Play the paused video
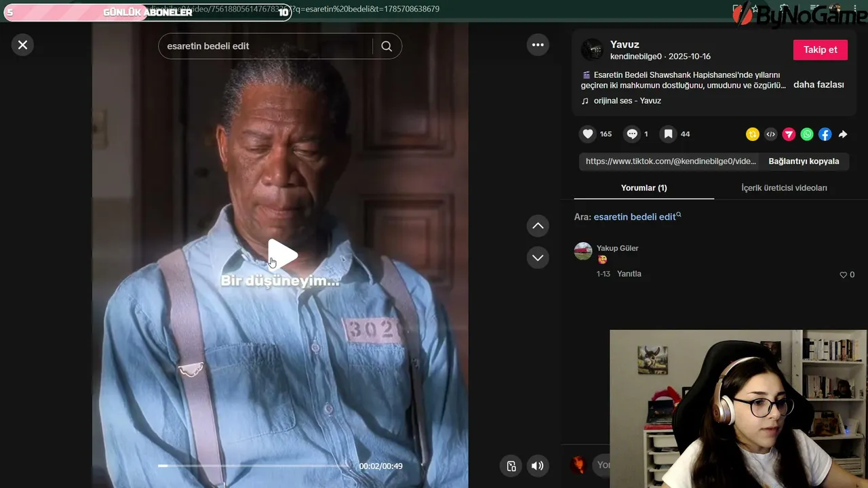This screenshot has height=488, width=868. (x=282, y=255)
